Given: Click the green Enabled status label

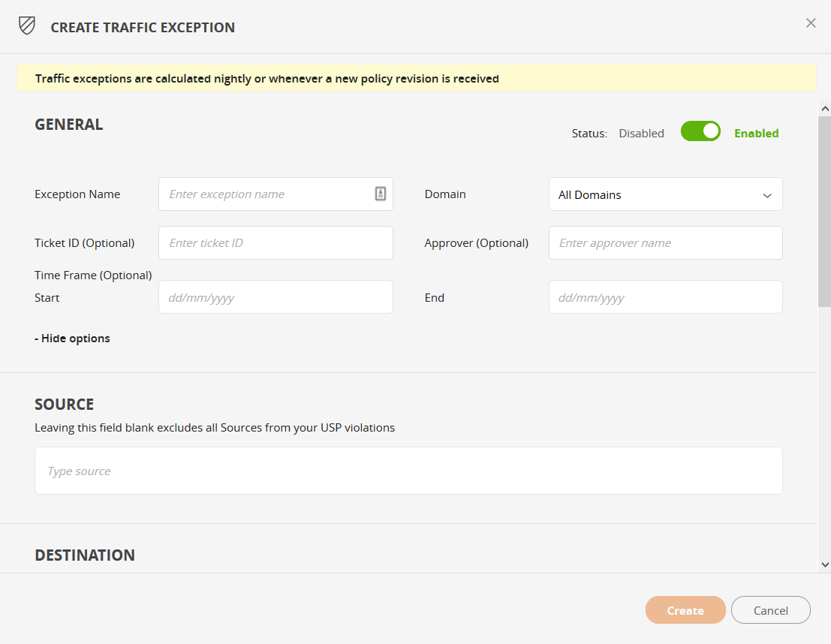Looking at the screenshot, I should click(756, 134).
